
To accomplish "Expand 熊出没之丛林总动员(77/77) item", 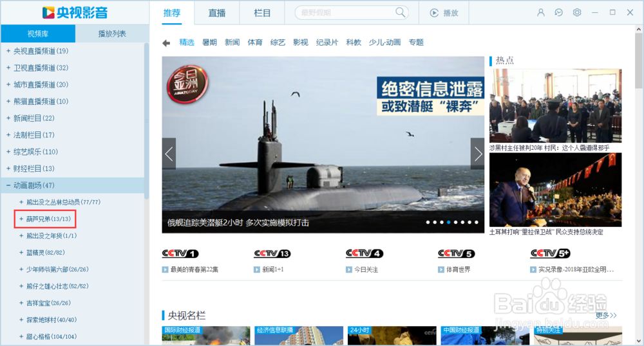I will [x=21, y=202].
